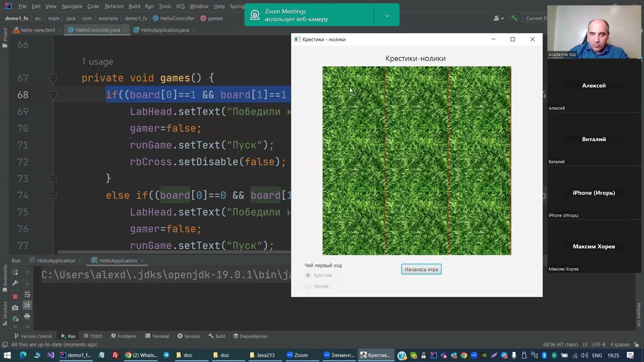Click the camera icon in the Run toolbar
The width and height of the screenshot is (644, 362).
15,307
